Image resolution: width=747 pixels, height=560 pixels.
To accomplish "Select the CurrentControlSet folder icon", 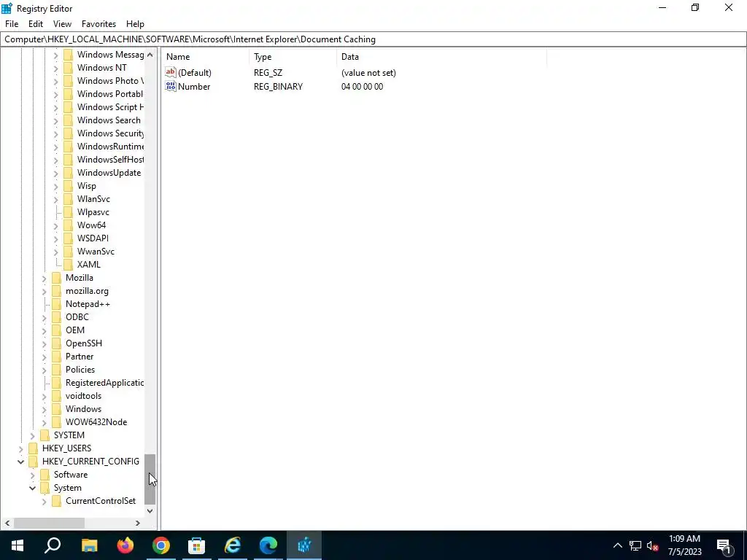I will pyautogui.click(x=57, y=501).
